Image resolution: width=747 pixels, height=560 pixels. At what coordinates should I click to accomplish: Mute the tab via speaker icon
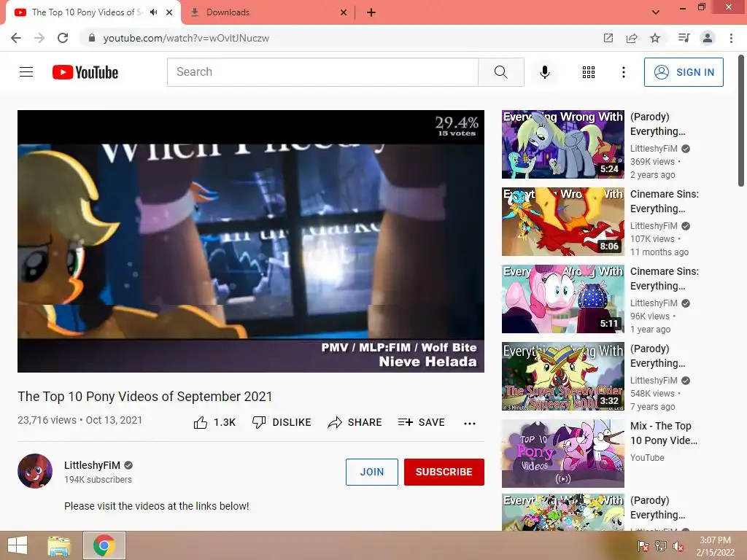click(153, 12)
